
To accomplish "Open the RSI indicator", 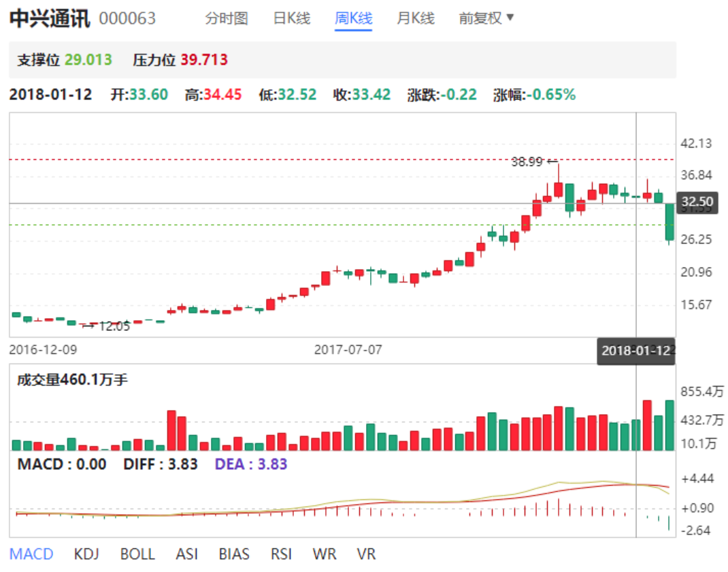I will 281,554.
